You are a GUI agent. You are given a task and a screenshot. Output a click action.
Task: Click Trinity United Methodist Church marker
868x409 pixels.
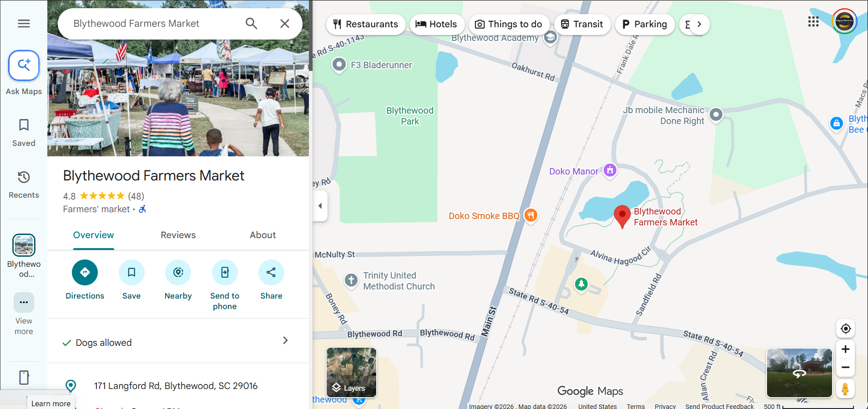click(351, 280)
